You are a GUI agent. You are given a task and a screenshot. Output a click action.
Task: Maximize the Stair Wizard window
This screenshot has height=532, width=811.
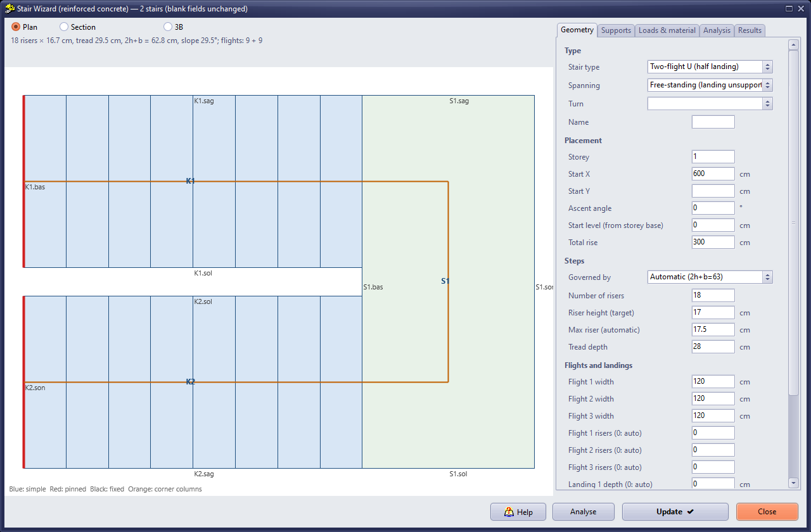[789, 9]
